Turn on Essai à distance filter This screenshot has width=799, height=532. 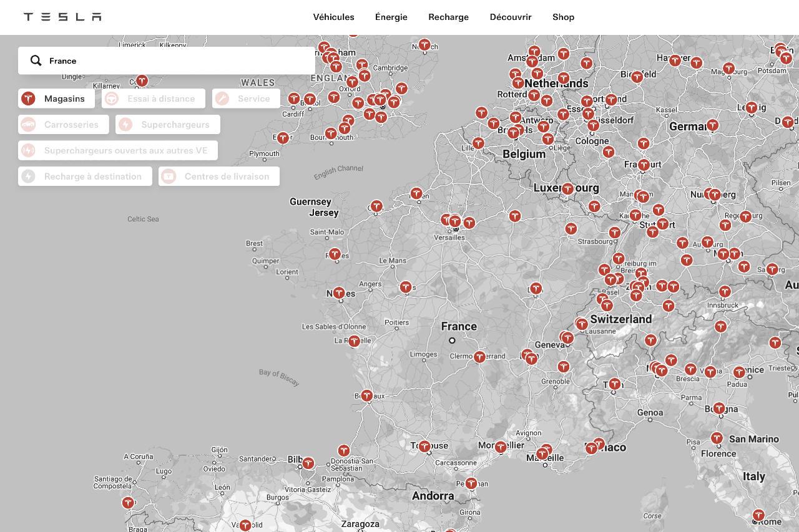pyautogui.click(x=153, y=99)
